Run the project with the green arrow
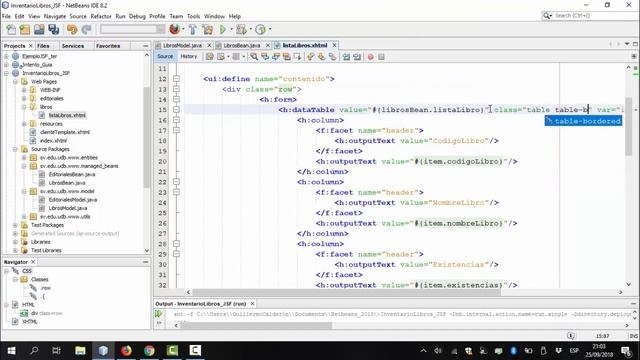Screen dimensions: 640x360 tap(223, 29)
